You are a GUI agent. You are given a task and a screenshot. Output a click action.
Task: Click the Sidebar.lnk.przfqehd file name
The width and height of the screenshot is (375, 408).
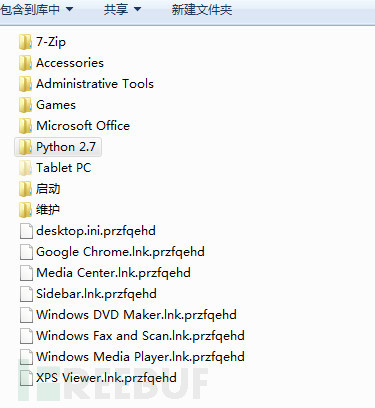[96, 294]
